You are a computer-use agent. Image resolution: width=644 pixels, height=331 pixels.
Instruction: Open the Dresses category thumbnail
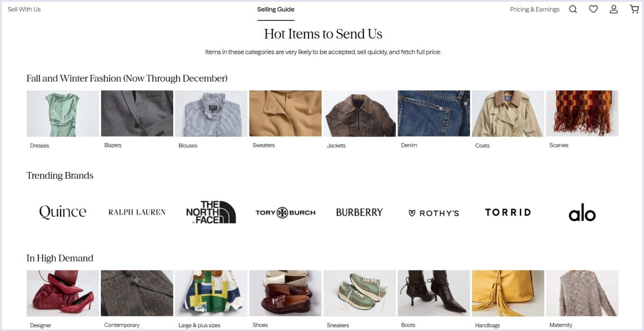pyautogui.click(x=63, y=113)
